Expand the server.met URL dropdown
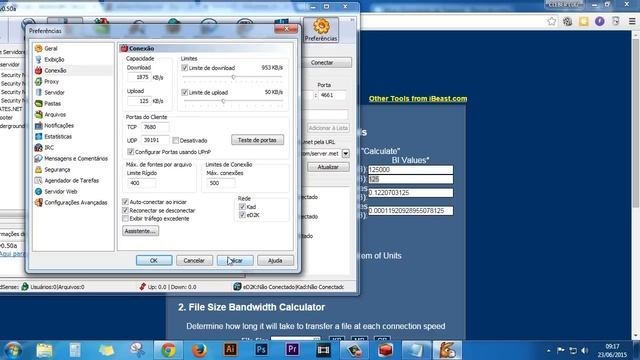This screenshot has height=360, width=640. click(x=346, y=153)
